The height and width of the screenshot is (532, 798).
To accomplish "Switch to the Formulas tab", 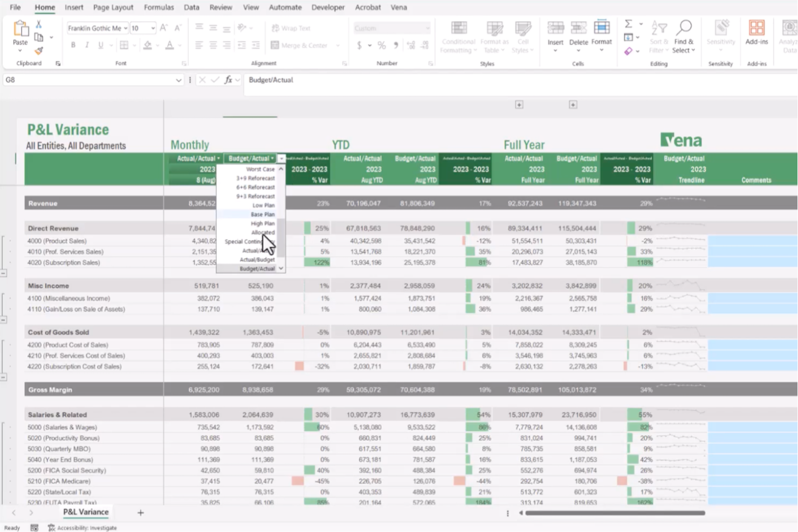I will coord(159,7).
